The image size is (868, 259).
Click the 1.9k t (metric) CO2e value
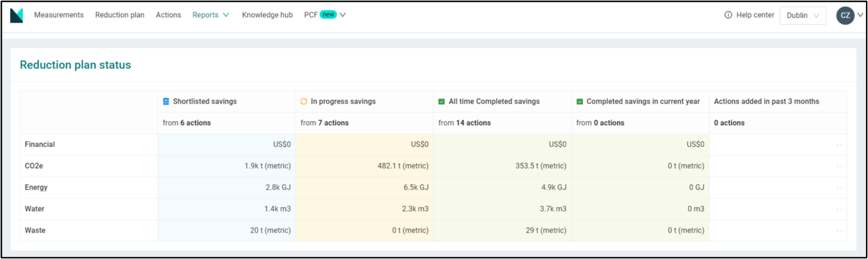coord(268,166)
